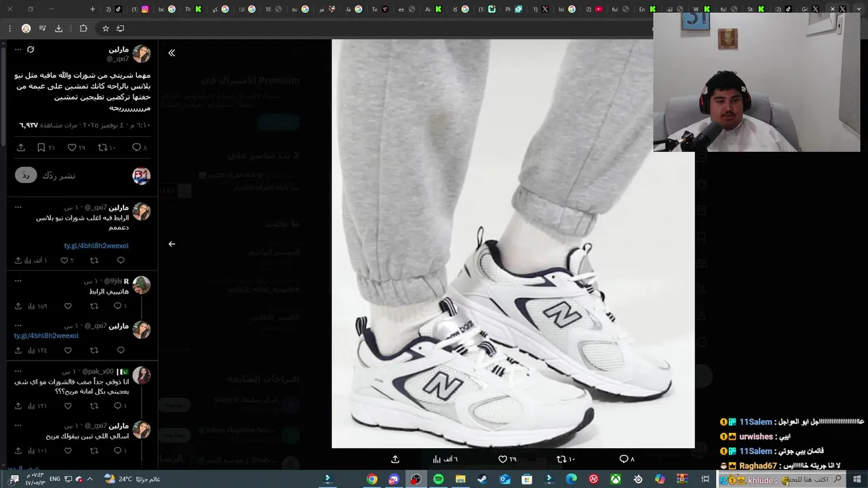Switch to the YouTube browser tab
Screen dimensions: 868x488
click(x=595, y=9)
